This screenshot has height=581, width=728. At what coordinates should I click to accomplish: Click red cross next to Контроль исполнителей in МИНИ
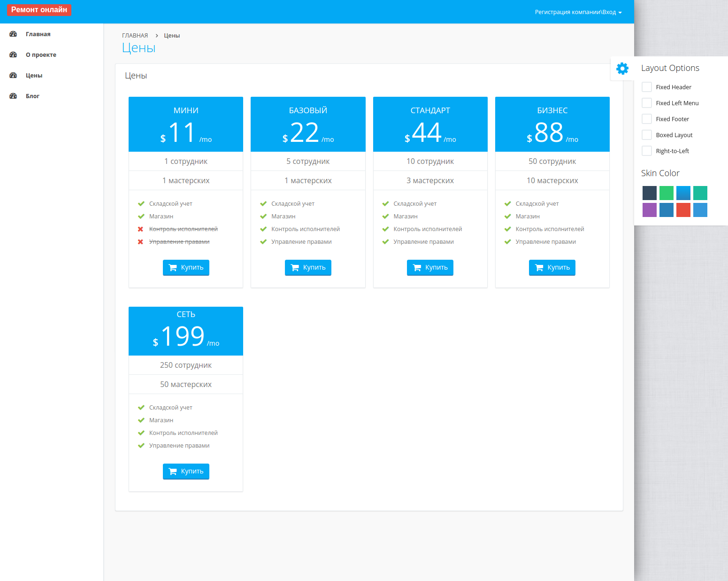(x=140, y=229)
